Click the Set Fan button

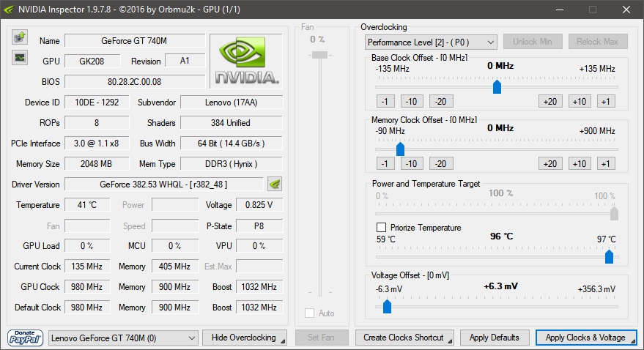pos(322,338)
